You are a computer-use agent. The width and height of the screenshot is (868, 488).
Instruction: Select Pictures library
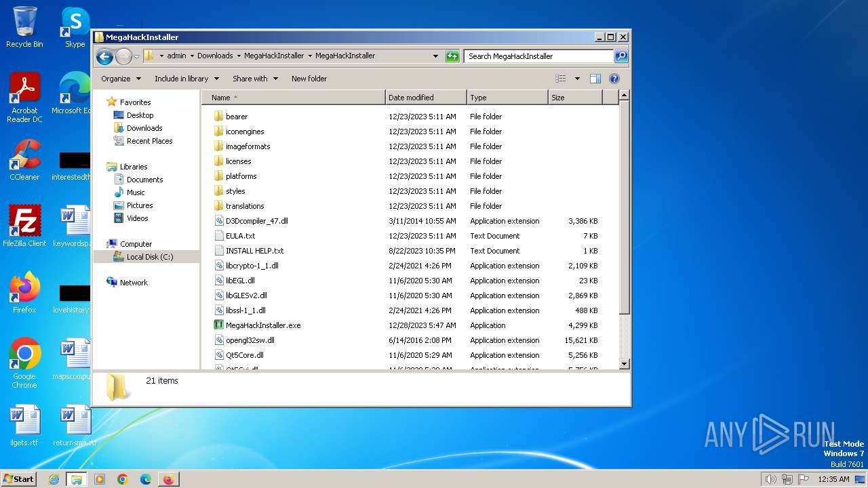click(x=140, y=205)
